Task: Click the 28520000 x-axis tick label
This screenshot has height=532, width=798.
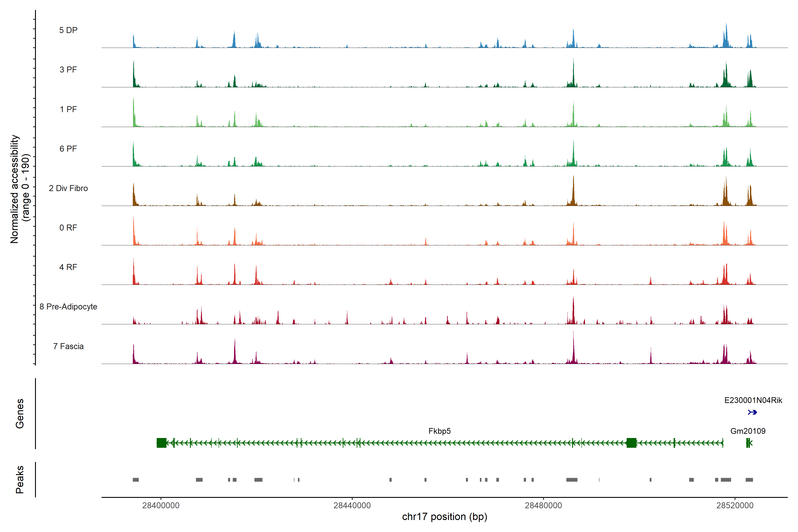Action: tap(735, 505)
